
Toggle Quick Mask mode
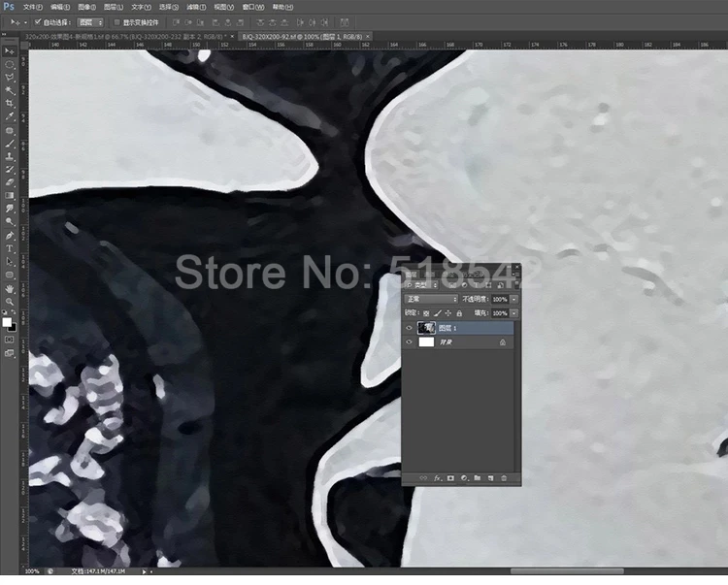pos(10,341)
